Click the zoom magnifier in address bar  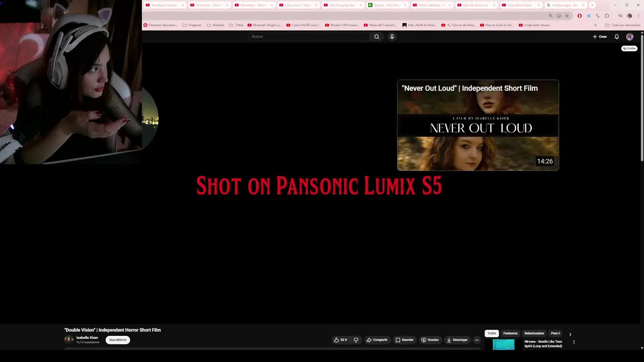pos(550,16)
